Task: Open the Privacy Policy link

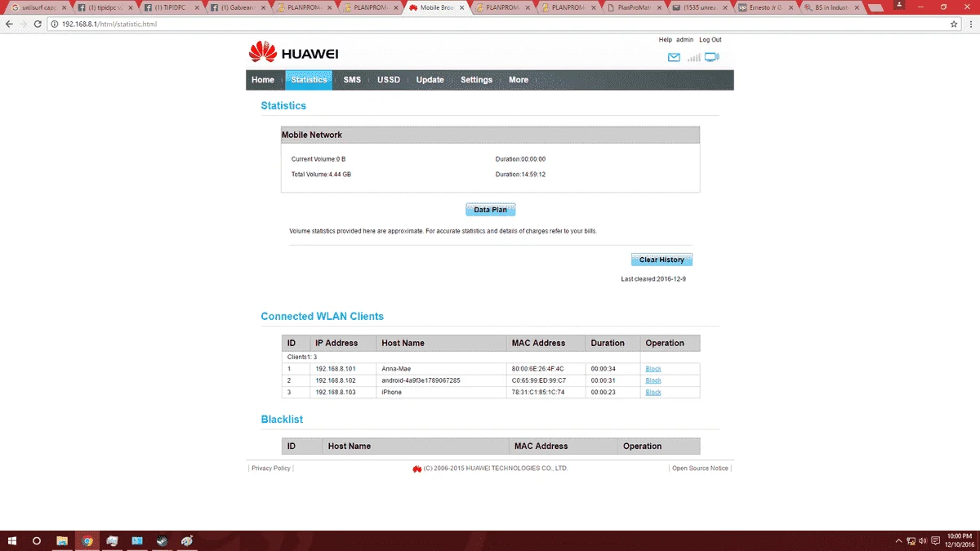Action: 271,469
